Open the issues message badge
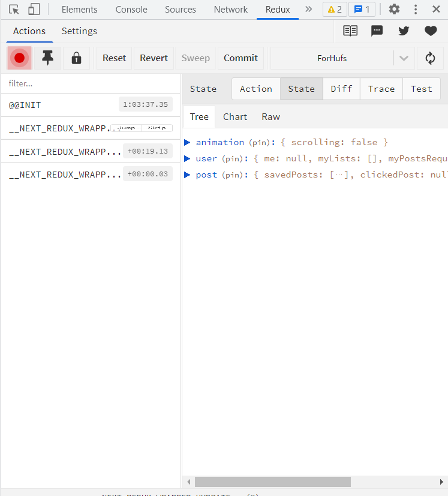 click(x=362, y=10)
